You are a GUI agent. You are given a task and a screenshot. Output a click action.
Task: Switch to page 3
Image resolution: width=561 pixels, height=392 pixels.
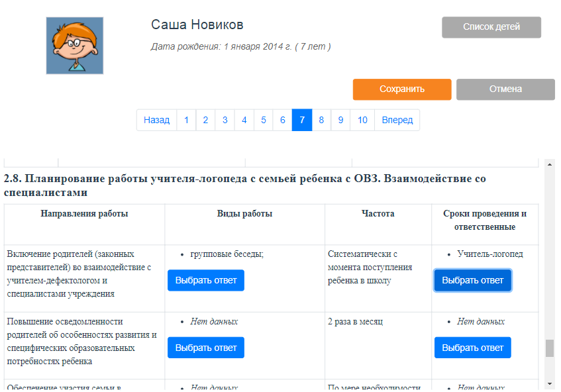click(225, 120)
